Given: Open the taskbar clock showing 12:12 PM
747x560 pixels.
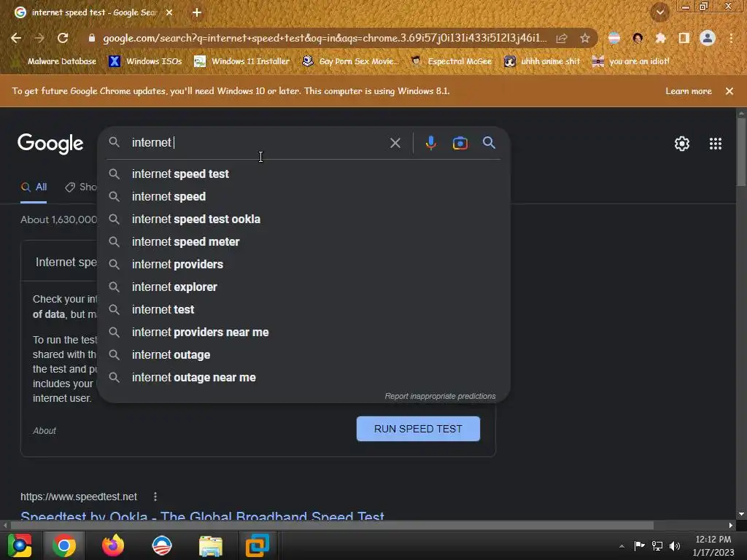Looking at the screenshot, I should [713, 545].
